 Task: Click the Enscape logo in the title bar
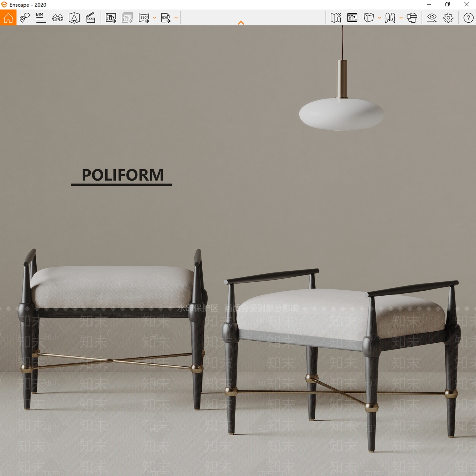tap(4, 4)
